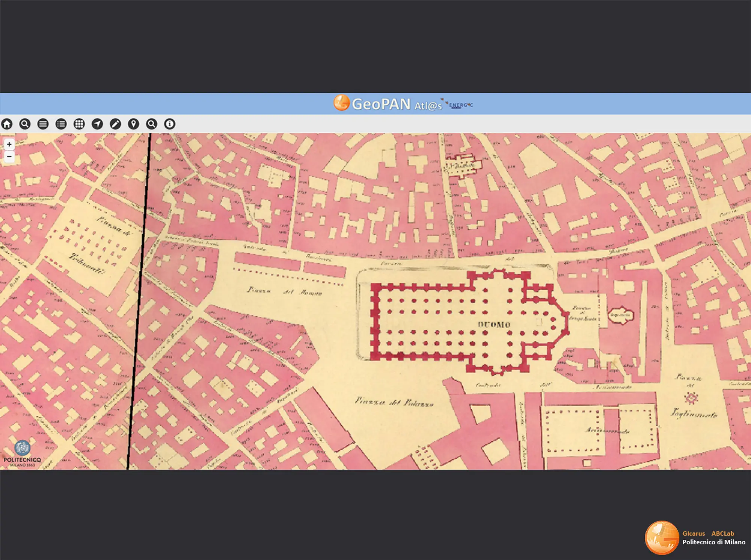The height and width of the screenshot is (560, 751).
Task: Open the information (i) icon
Action: (x=170, y=124)
